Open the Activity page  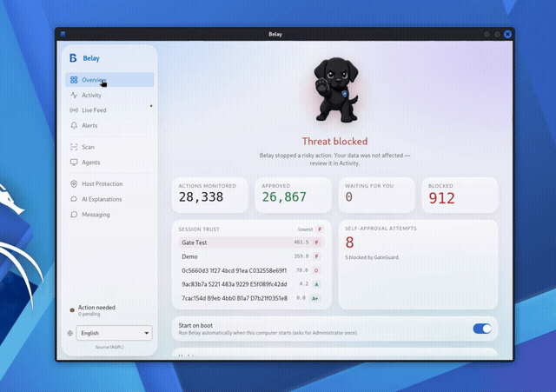(x=109, y=95)
